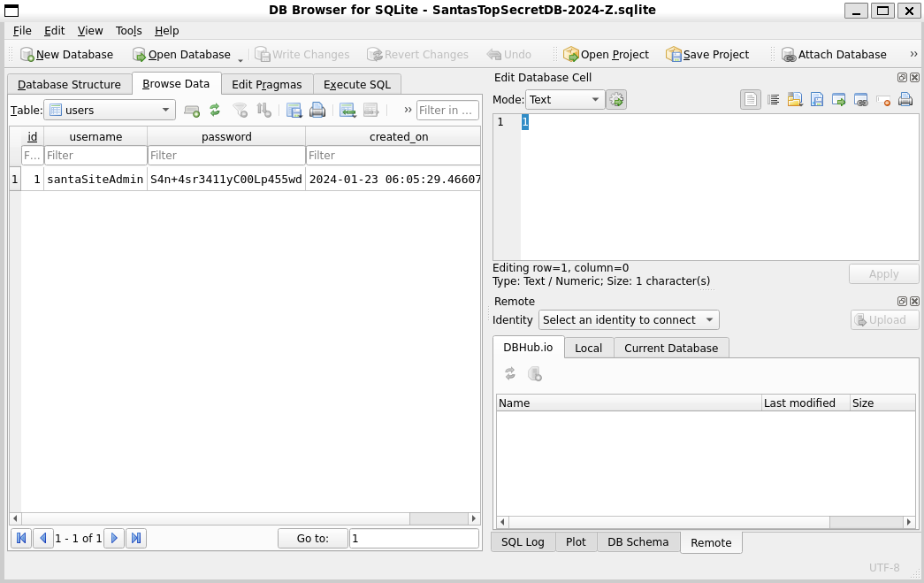924x583 pixels.
Task: Open the Edit menu
Action: tap(54, 31)
